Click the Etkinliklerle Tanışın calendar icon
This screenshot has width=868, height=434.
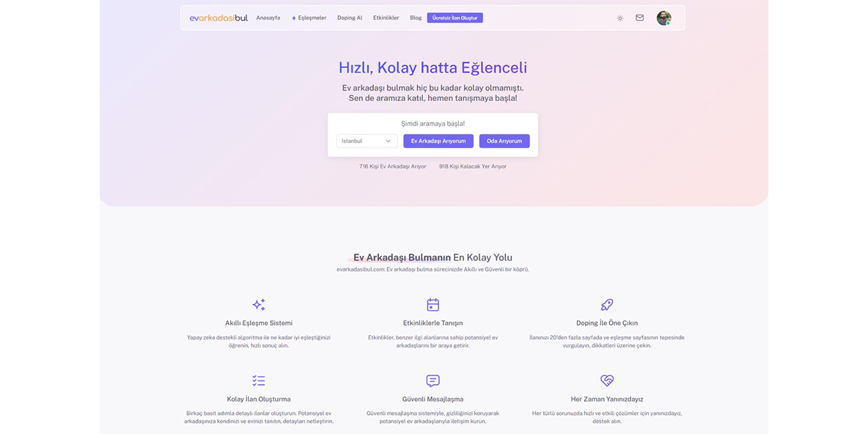[x=433, y=304]
